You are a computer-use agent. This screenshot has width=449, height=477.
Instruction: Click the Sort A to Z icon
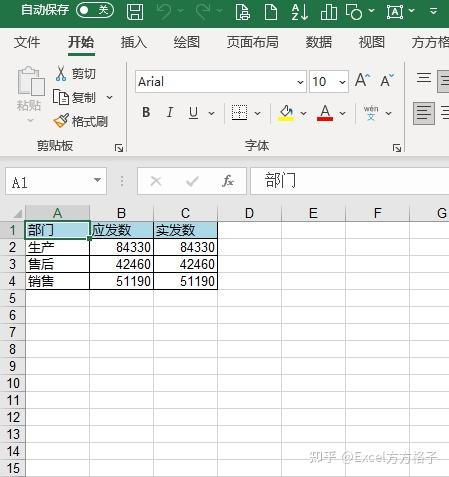point(299,12)
